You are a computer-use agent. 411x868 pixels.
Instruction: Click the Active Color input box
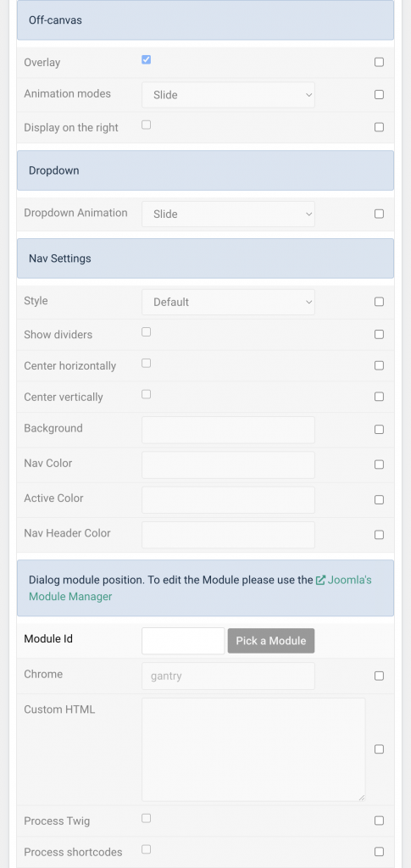point(228,500)
